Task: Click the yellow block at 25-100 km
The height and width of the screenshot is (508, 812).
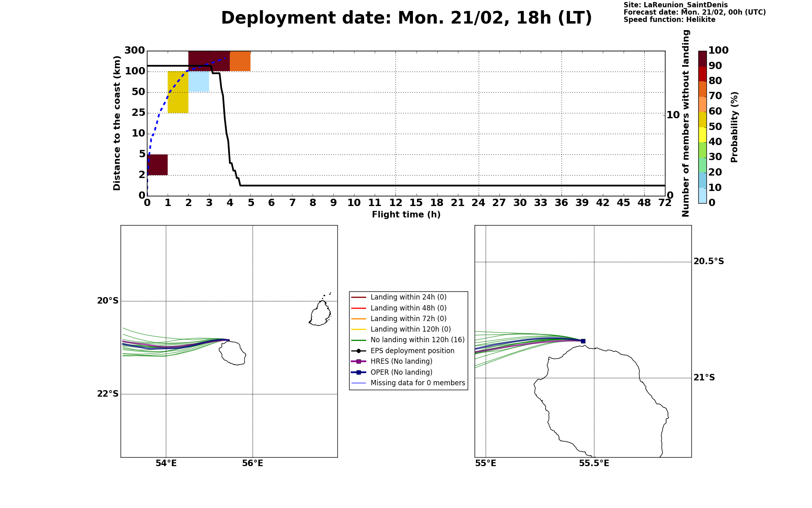Action: [x=178, y=92]
